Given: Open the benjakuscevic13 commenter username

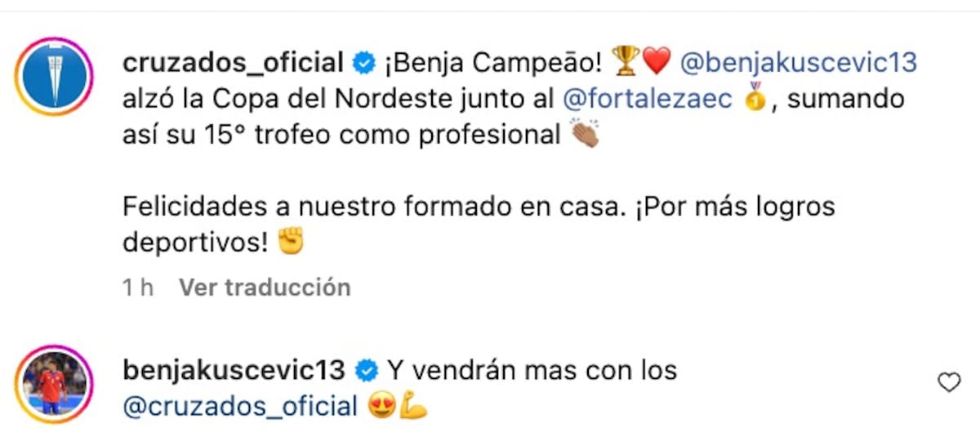Looking at the screenshot, I should pyautogui.click(x=234, y=371).
